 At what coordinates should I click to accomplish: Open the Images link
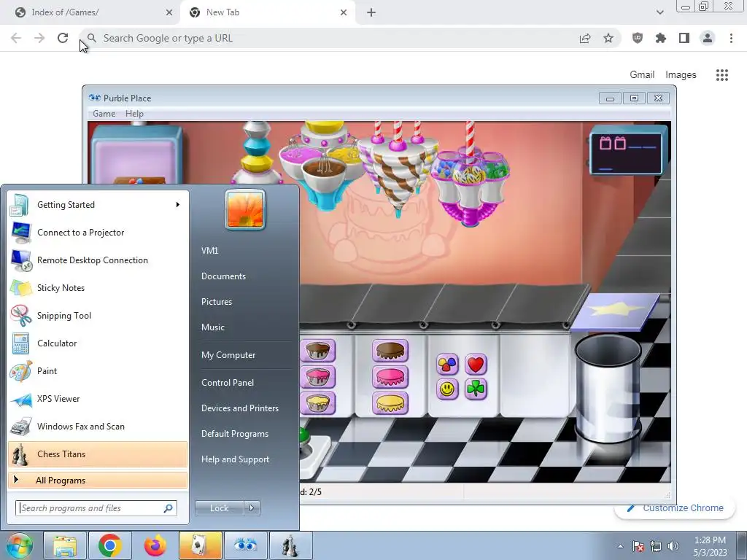pyautogui.click(x=681, y=75)
